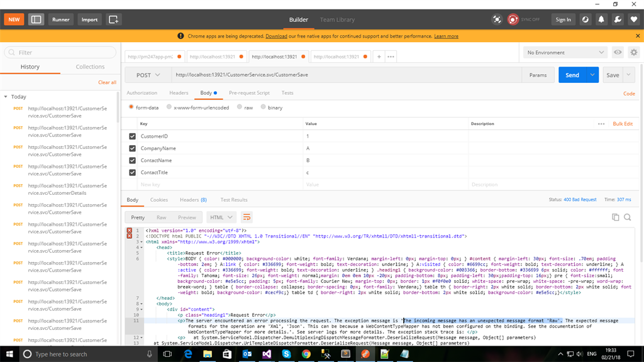Click the heart icon in header
The width and height of the screenshot is (644, 362).
[x=634, y=19]
